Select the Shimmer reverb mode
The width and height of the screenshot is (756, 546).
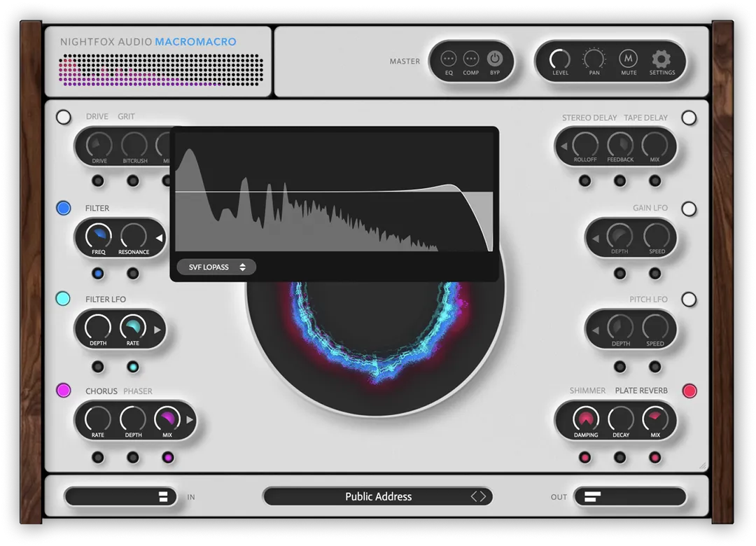pos(587,391)
